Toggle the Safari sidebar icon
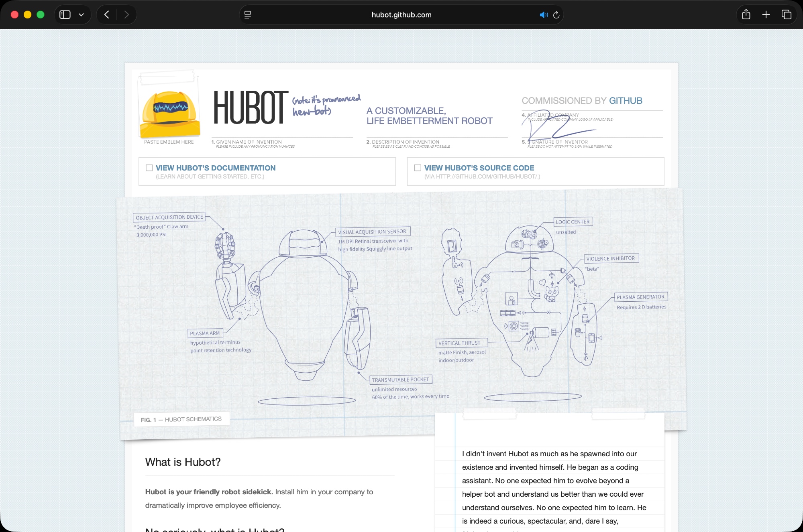 coord(65,15)
